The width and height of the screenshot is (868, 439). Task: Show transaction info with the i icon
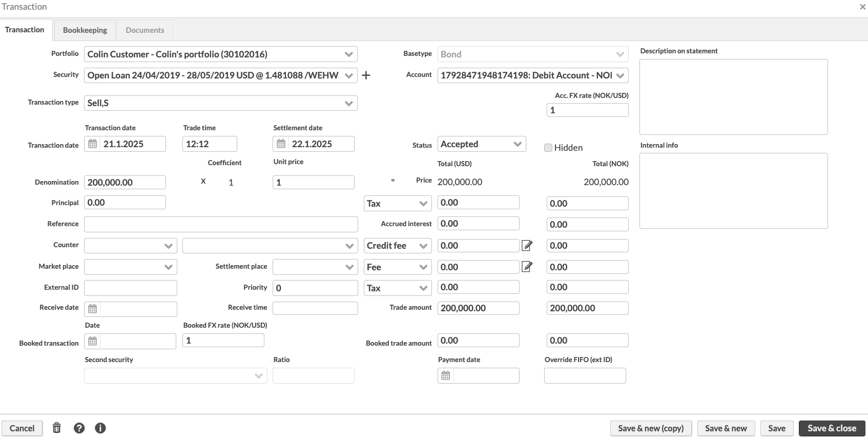100,428
